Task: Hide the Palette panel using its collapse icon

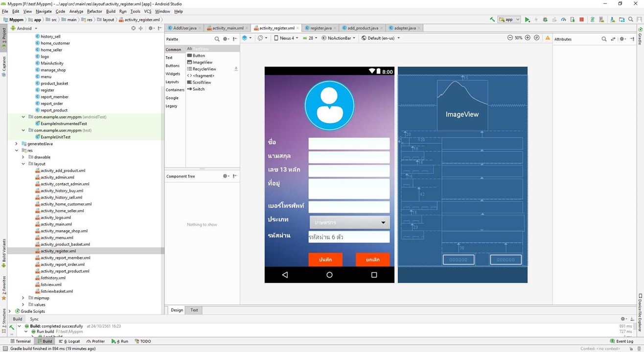Action: tap(235, 39)
